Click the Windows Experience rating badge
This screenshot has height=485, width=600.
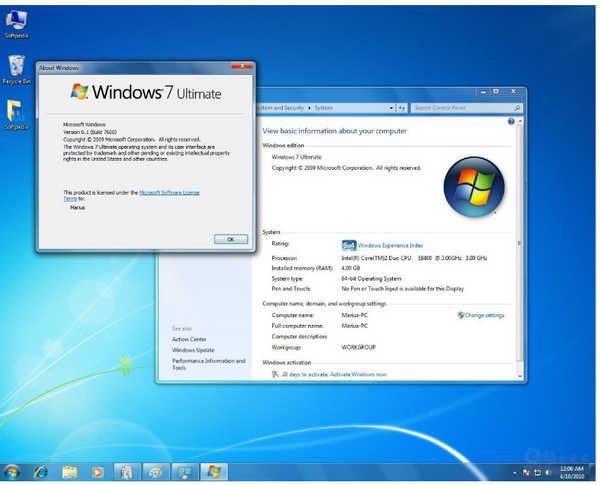click(x=349, y=245)
